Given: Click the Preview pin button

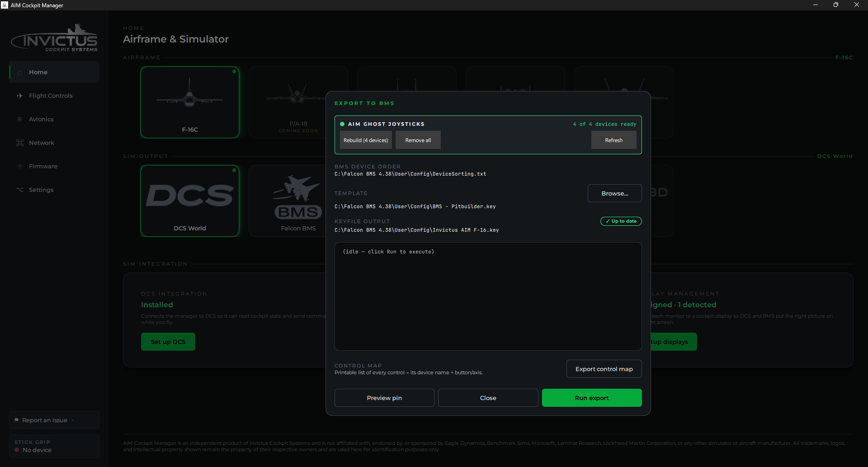Looking at the screenshot, I should [x=384, y=398].
